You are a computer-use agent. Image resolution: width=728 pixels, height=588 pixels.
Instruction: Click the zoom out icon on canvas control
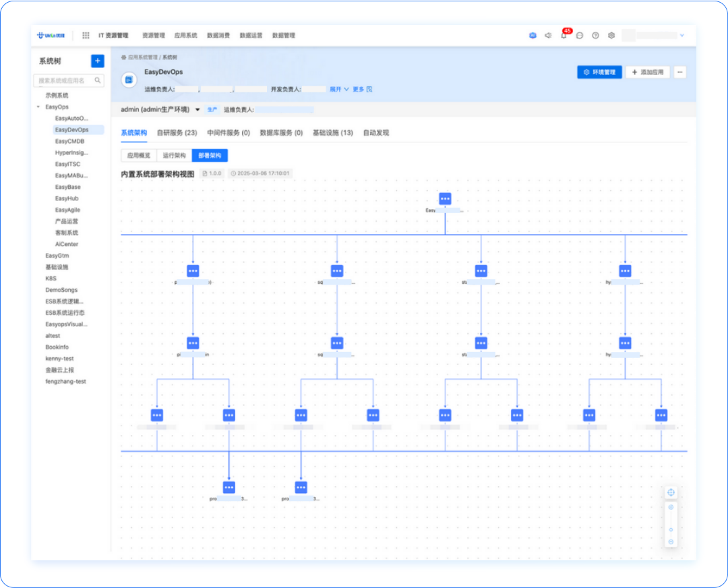coord(671,541)
